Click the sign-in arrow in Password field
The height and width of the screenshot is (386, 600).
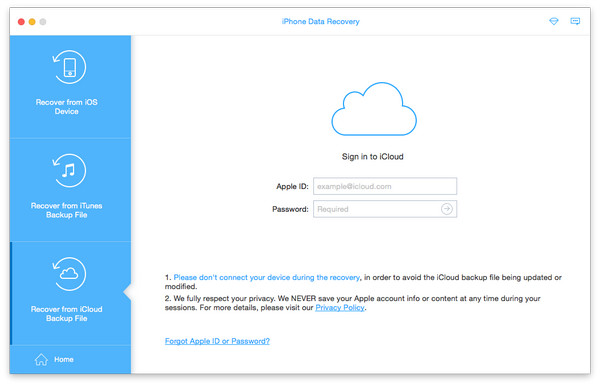[447, 209]
